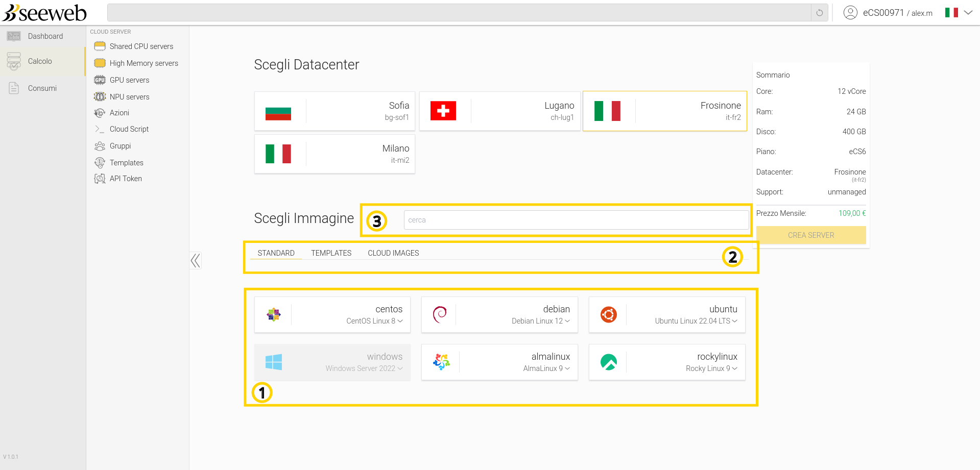Open AlmaLinux 9 version dropdown
This screenshot has width=980, height=470.
546,368
